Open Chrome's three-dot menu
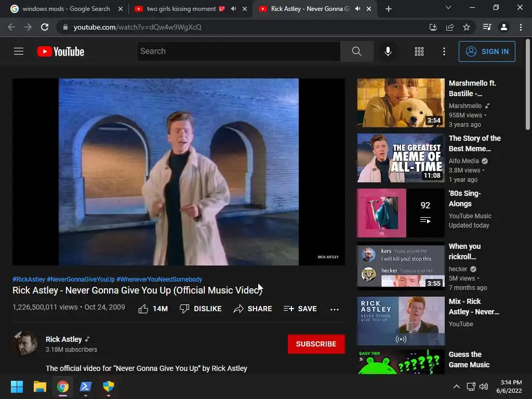Image resolution: width=532 pixels, height=399 pixels. tap(521, 27)
